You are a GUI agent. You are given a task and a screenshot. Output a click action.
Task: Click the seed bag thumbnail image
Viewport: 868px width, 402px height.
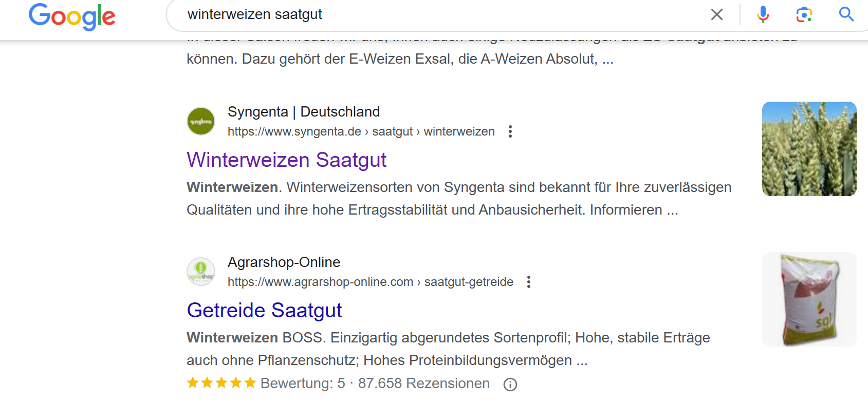809,299
